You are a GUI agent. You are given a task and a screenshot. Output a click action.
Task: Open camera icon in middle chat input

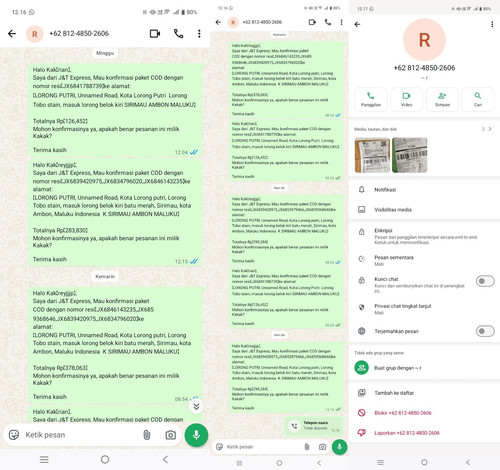point(322,447)
